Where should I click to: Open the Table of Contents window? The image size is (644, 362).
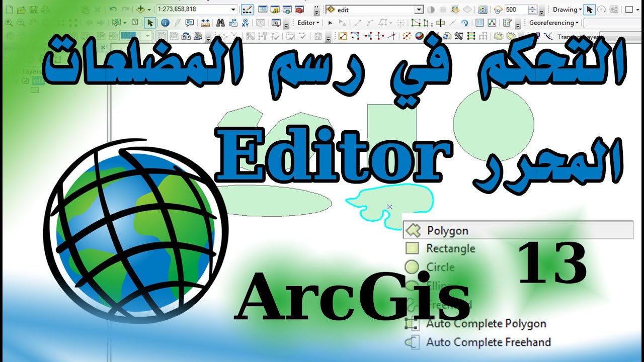click(263, 10)
